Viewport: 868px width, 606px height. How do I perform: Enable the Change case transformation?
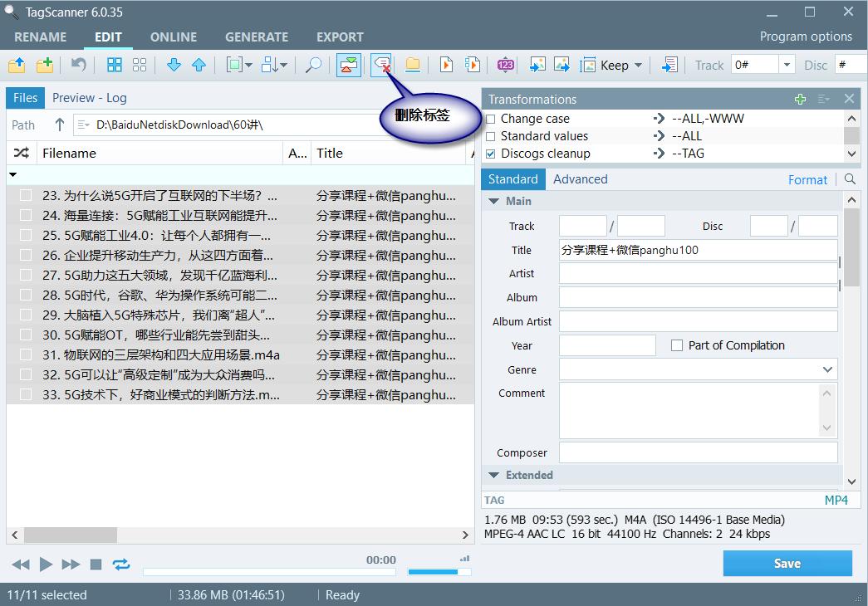pyautogui.click(x=489, y=119)
